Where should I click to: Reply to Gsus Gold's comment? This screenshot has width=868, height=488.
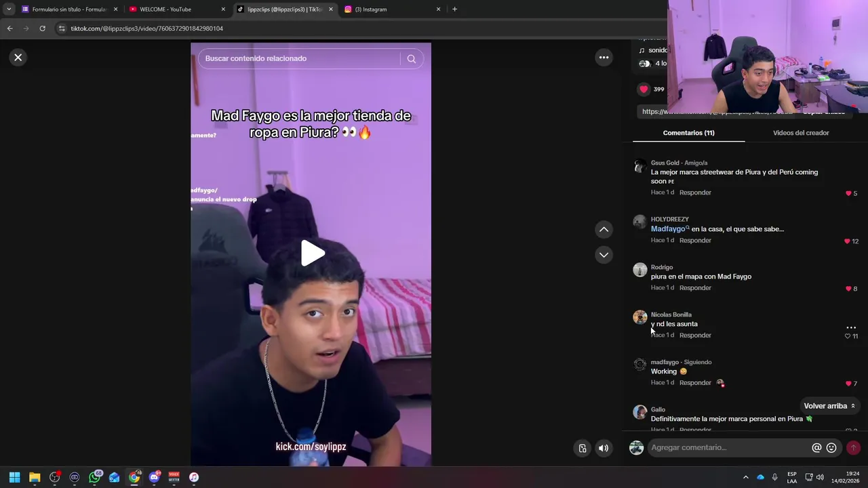pos(695,192)
